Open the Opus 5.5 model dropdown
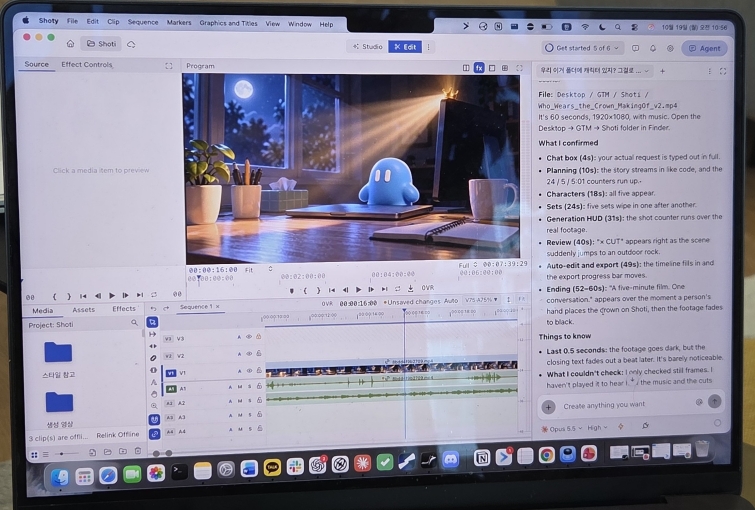 pyautogui.click(x=562, y=428)
